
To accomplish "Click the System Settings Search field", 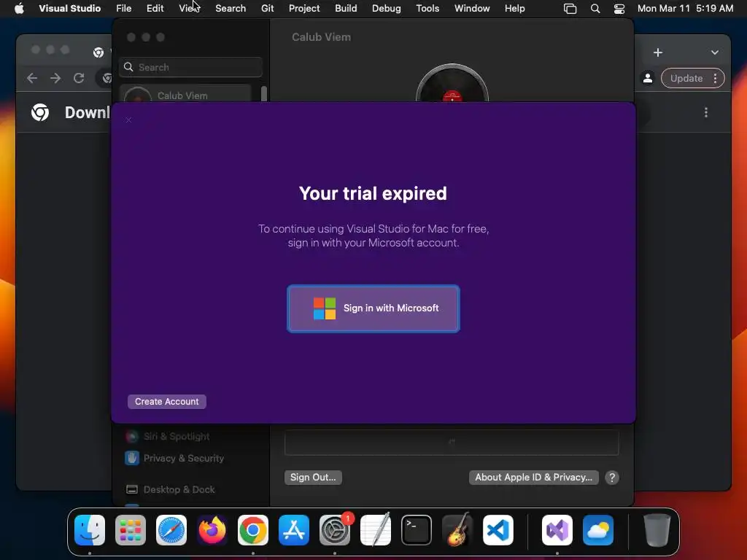I will 190,67.
